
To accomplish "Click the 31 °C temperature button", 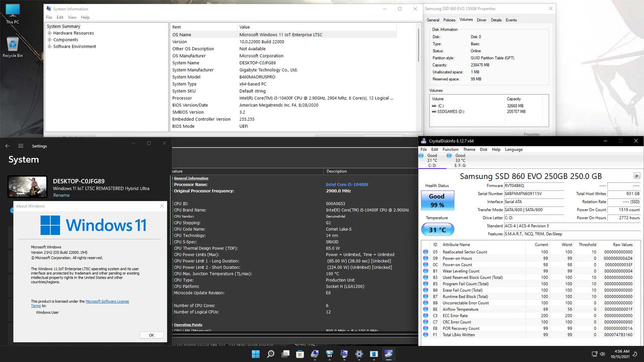I will tap(437, 230).
